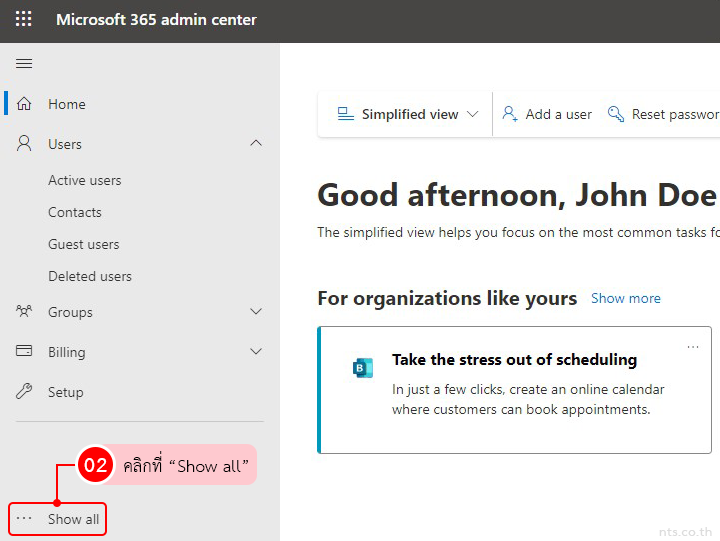The image size is (720, 541).
Task: Select the Billing navigation label
Action: coord(67,352)
